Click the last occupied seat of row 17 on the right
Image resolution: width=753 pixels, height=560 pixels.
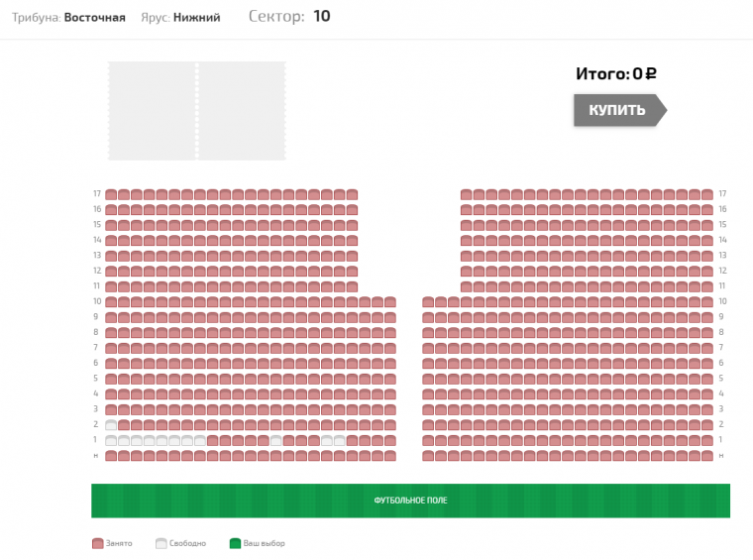(707, 194)
